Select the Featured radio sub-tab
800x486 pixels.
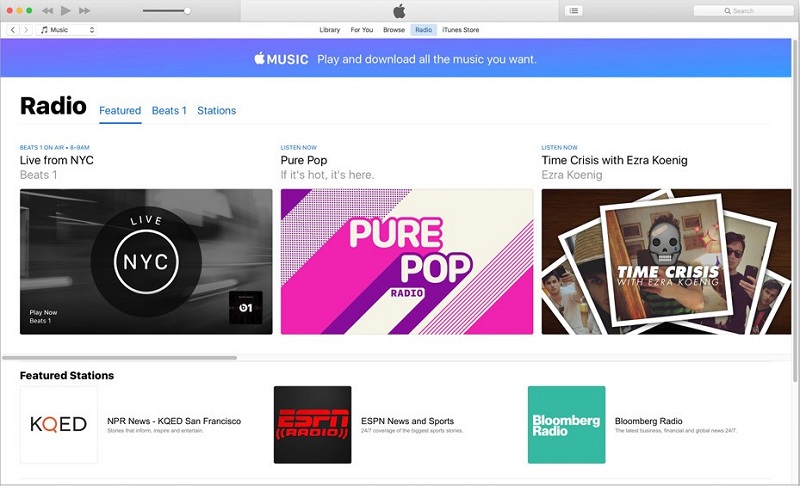tap(120, 111)
